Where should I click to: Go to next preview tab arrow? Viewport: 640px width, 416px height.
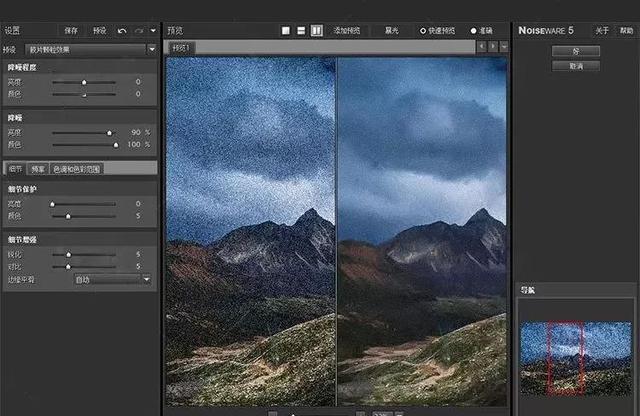(x=491, y=47)
